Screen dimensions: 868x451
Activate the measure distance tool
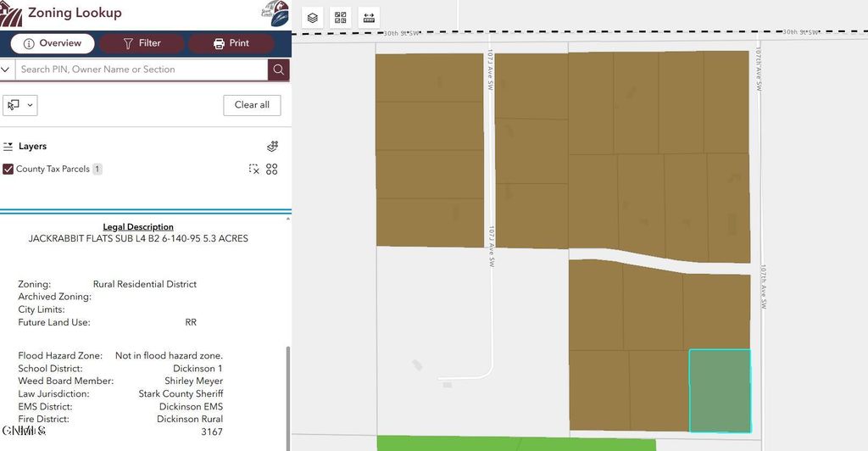point(369,18)
